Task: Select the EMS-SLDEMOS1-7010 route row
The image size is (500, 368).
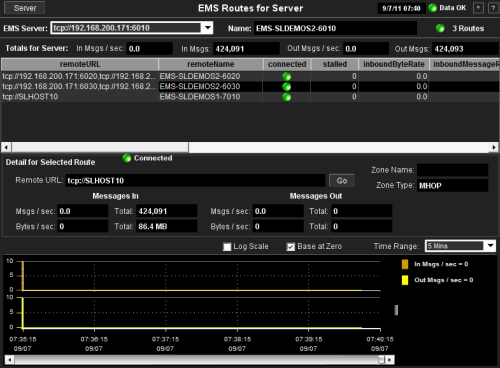Action: coord(250,97)
